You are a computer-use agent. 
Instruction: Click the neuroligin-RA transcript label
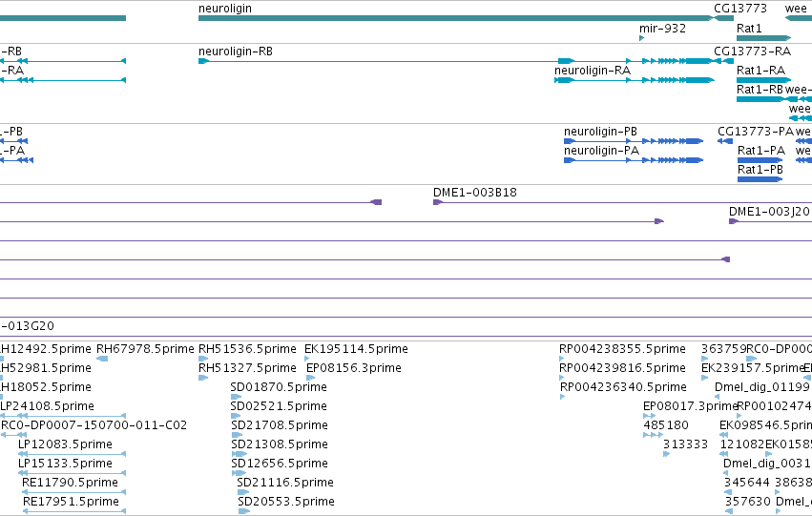click(x=593, y=71)
